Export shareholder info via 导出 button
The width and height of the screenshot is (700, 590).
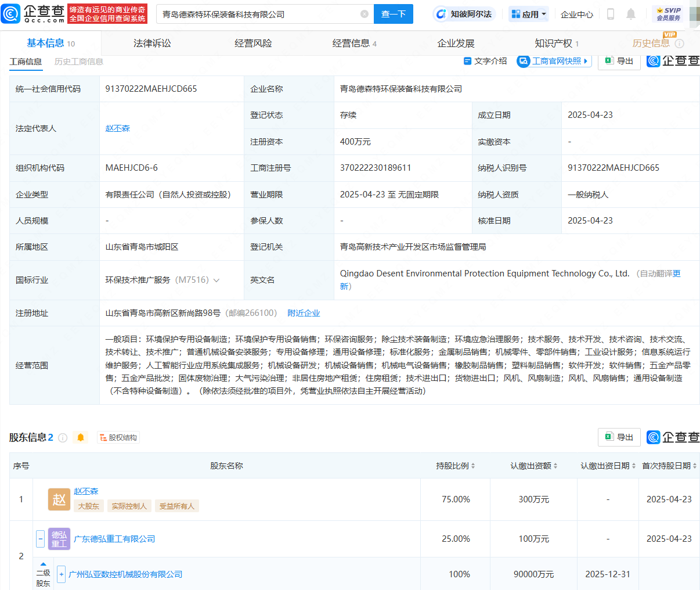click(x=619, y=437)
